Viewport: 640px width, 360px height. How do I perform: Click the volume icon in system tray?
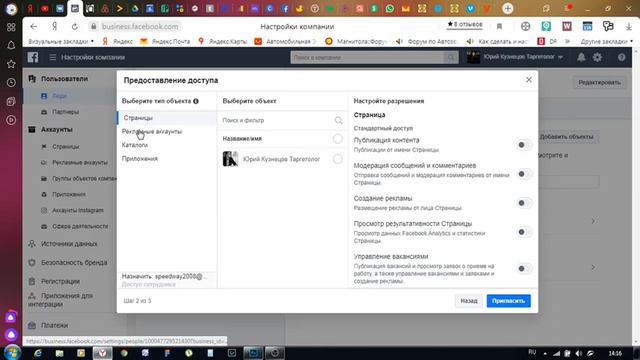pos(579,353)
